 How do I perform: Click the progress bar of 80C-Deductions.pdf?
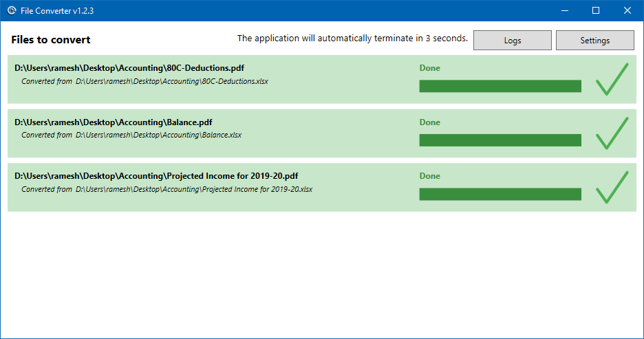(x=500, y=86)
